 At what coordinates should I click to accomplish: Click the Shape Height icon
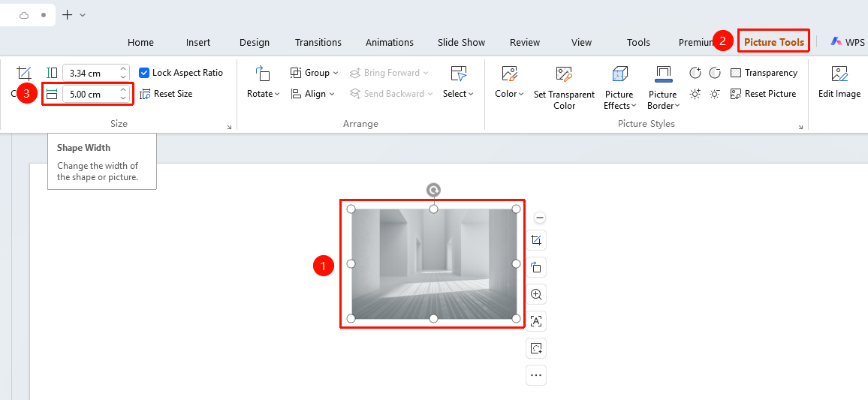(x=52, y=73)
